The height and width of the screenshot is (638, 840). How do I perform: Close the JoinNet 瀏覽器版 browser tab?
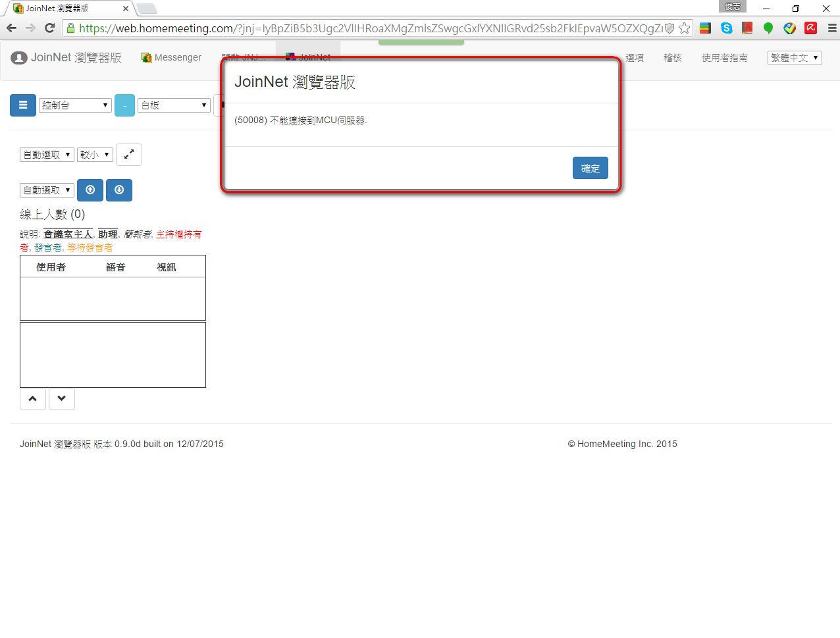point(126,9)
